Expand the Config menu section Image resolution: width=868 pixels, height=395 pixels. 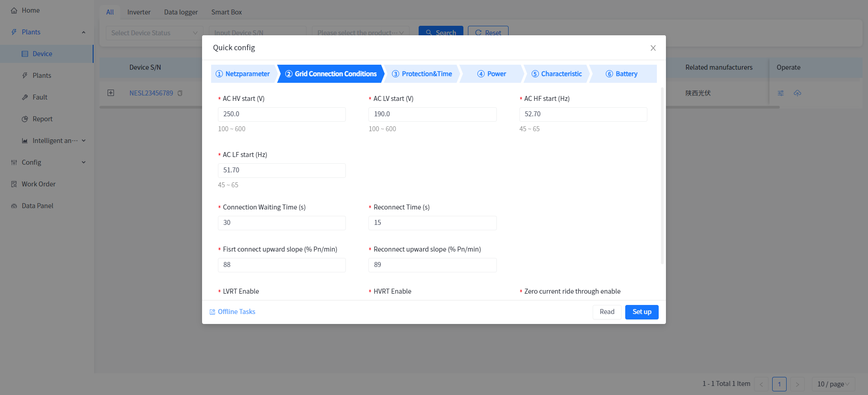click(84, 162)
